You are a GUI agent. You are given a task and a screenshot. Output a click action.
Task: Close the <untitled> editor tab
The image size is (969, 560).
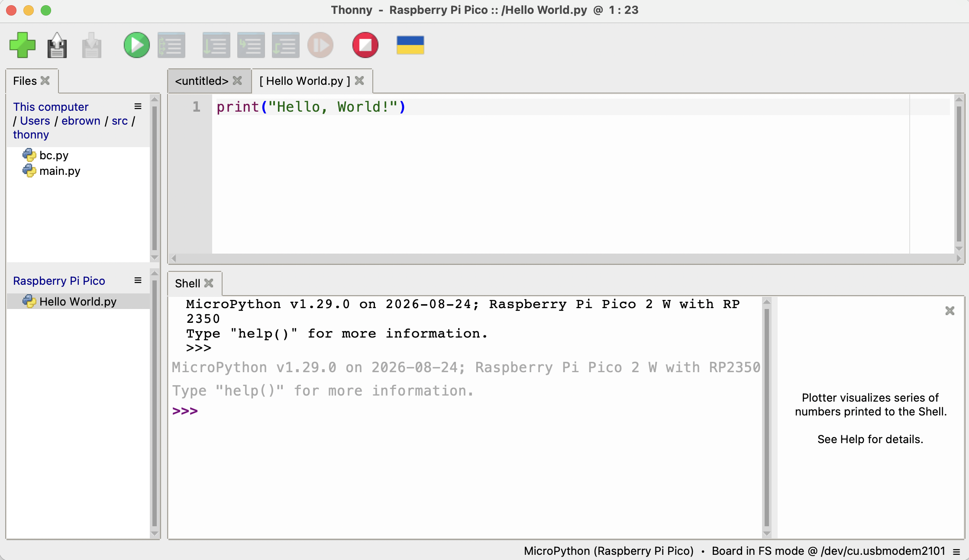click(237, 80)
